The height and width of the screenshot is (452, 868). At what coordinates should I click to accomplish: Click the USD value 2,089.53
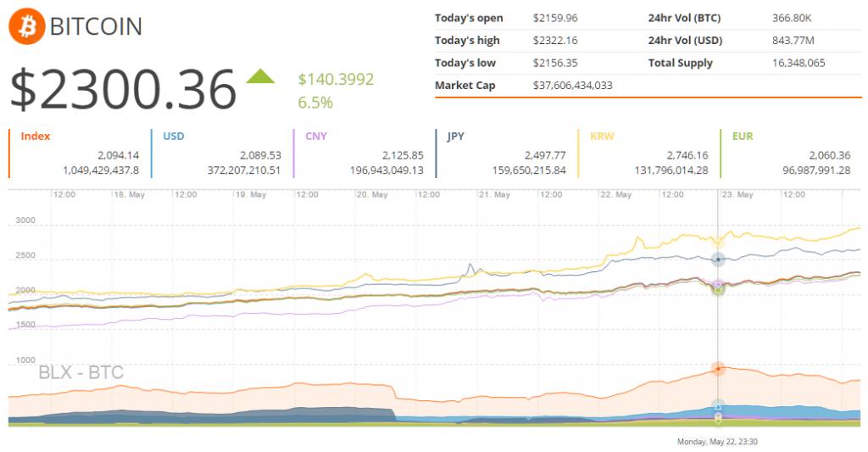coord(261,155)
